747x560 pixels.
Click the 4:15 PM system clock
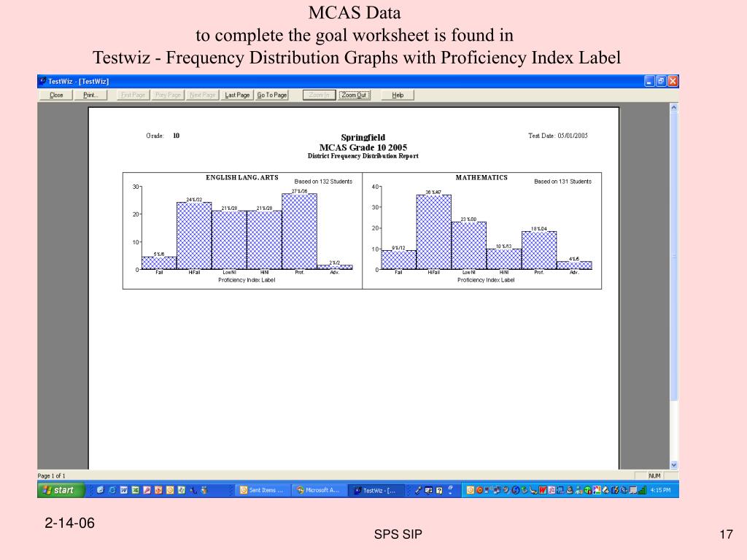pyautogui.click(x=660, y=490)
